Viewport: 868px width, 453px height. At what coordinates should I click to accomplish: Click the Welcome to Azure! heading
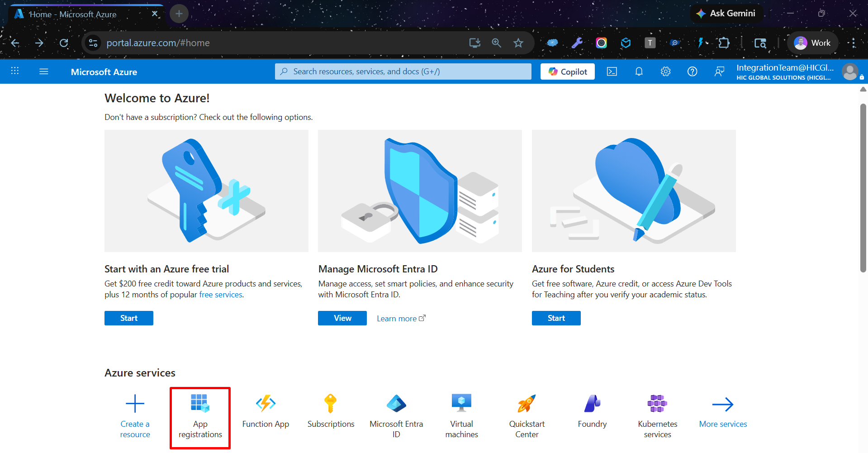point(157,98)
